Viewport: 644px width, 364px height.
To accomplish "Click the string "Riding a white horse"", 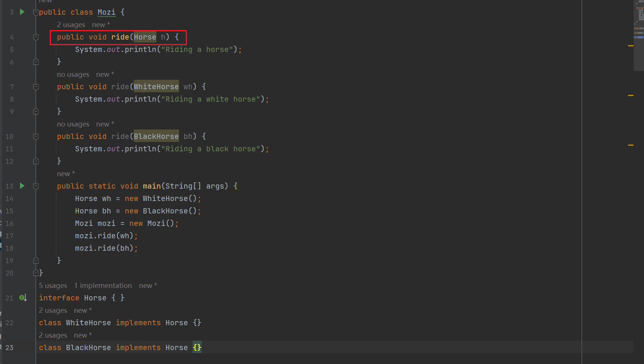I will [x=211, y=99].
